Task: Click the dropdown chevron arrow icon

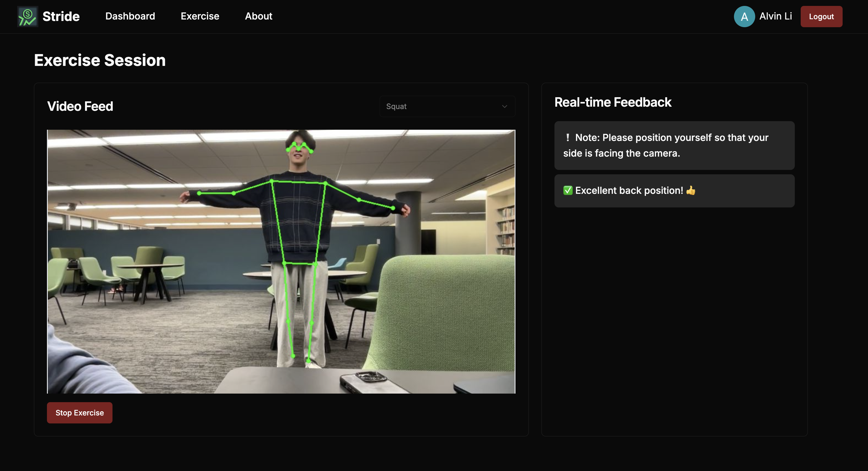Action: click(x=505, y=107)
